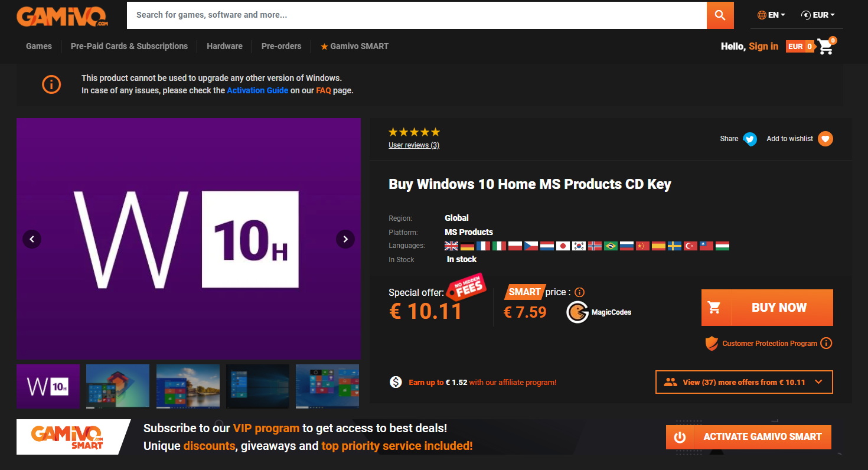Screen dimensions: 868x470
Task: Open User reviews (3) link
Action: (414, 145)
